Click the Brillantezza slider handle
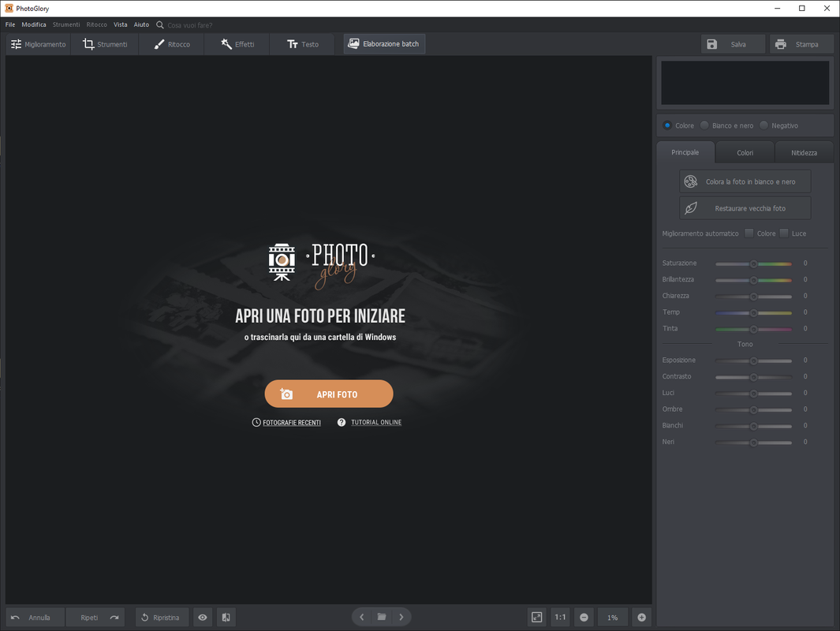Screen dimensions: 840x631 pos(754,280)
